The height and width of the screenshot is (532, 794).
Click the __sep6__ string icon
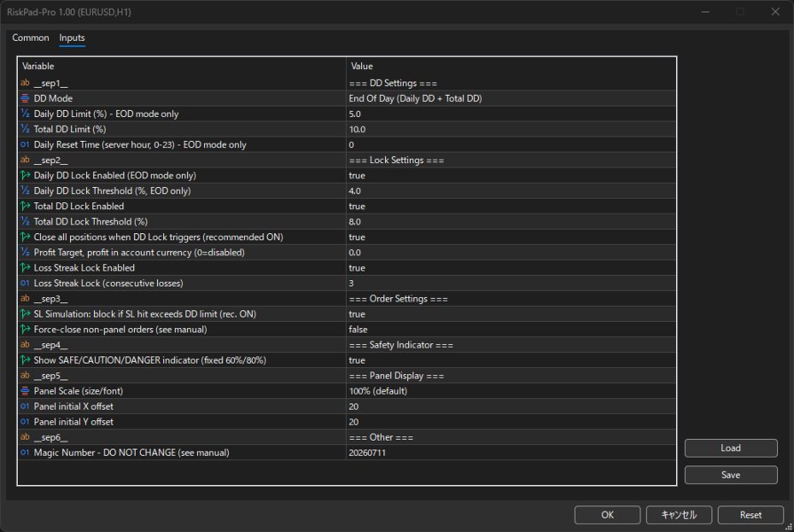(x=25, y=437)
